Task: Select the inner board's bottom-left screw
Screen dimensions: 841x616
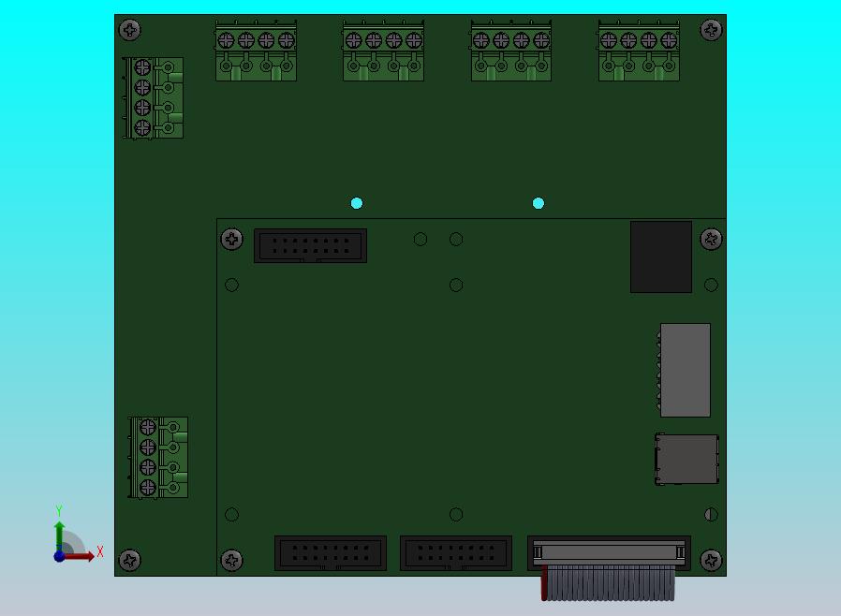Action: pos(231,560)
